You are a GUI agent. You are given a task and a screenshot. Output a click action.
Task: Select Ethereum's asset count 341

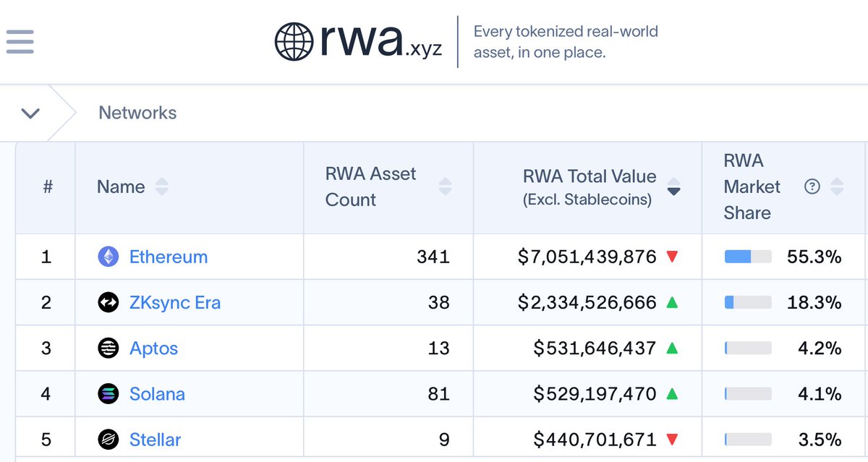click(433, 257)
